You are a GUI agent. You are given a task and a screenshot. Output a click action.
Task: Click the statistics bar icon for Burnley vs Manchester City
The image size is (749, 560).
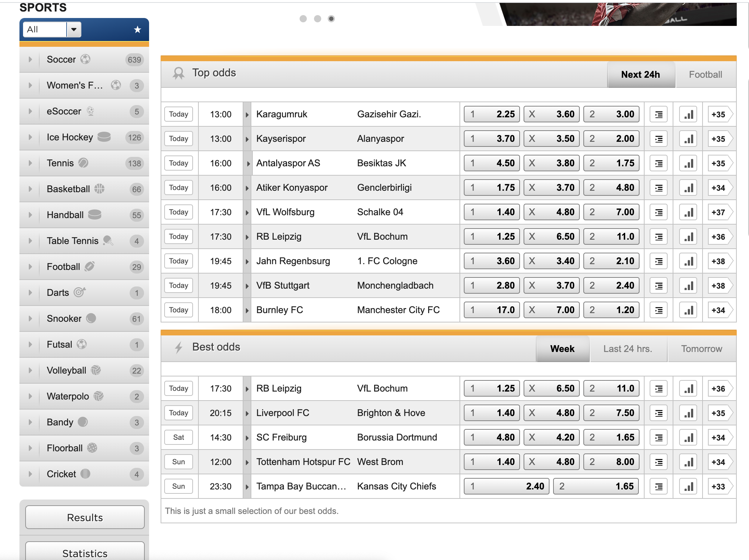pos(689,309)
